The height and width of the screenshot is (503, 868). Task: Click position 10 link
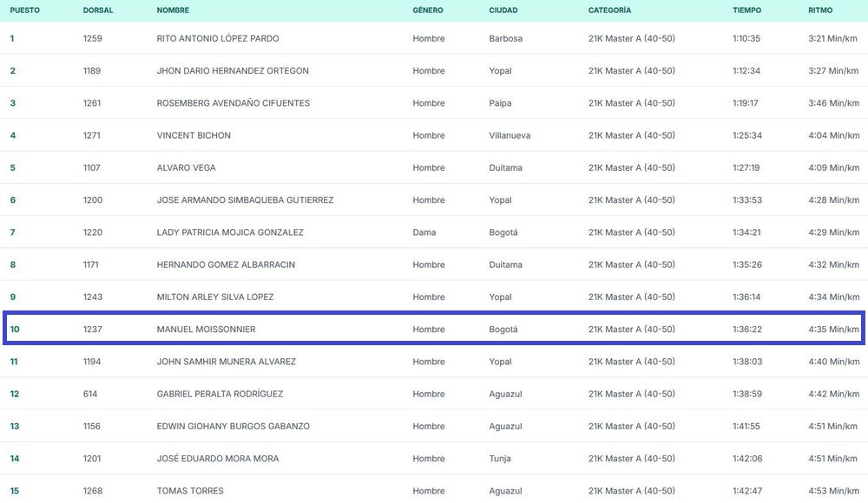coord(15,330)
